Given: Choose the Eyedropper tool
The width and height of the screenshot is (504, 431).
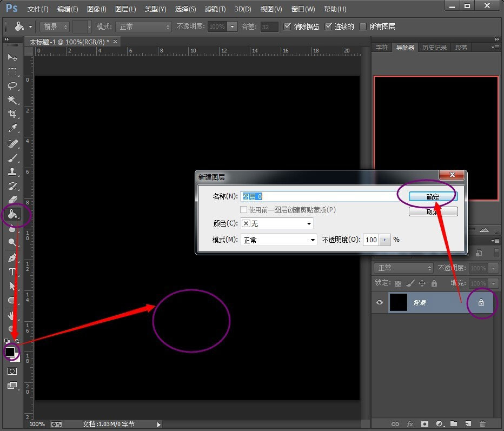Looking at the screenshot, I should 12,128.
